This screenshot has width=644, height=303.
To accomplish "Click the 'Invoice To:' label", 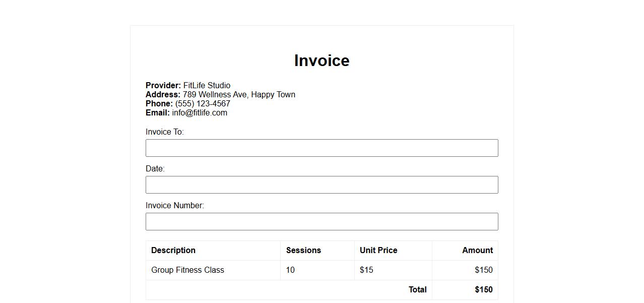I will (165, 132).
